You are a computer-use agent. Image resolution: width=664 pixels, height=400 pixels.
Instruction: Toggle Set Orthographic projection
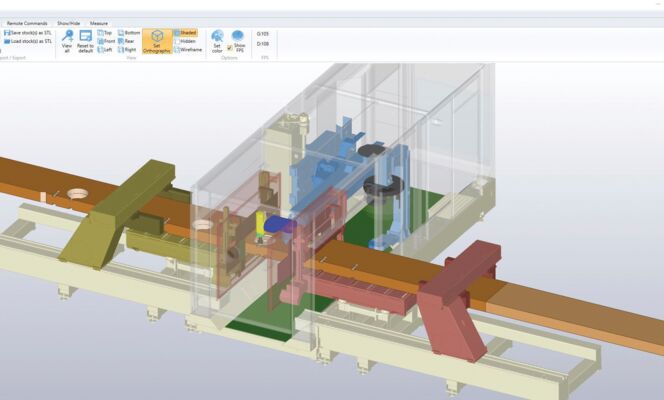click(x=156, y=40)
